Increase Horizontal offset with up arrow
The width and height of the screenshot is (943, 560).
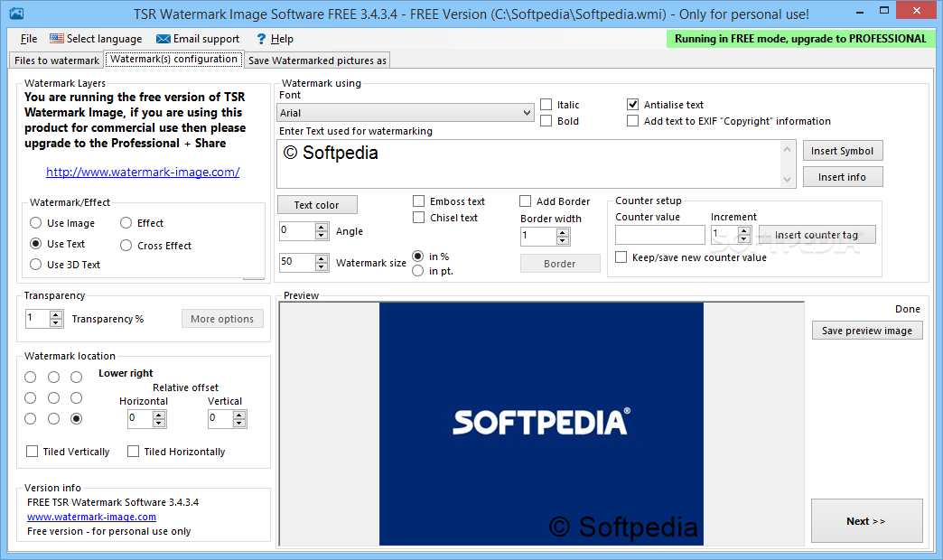pos(159,415)
